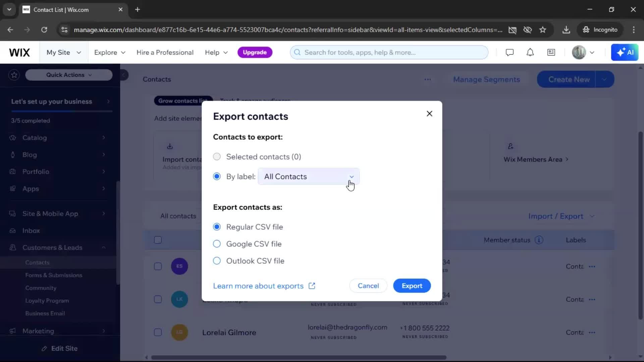Open browser downloads icon

pyautogui.click(x=566, y=30)
